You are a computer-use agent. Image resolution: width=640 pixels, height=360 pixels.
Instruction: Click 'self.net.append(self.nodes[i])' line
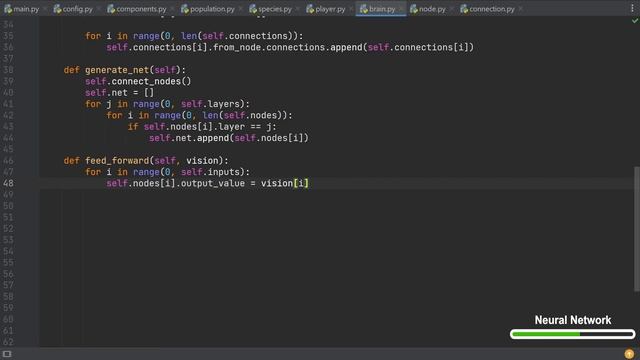coord(229,138)
